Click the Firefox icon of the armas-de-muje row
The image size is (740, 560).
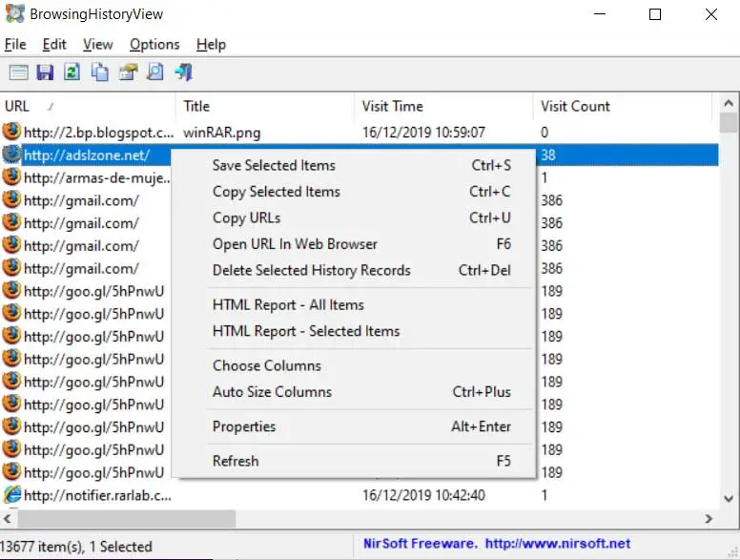11,177
